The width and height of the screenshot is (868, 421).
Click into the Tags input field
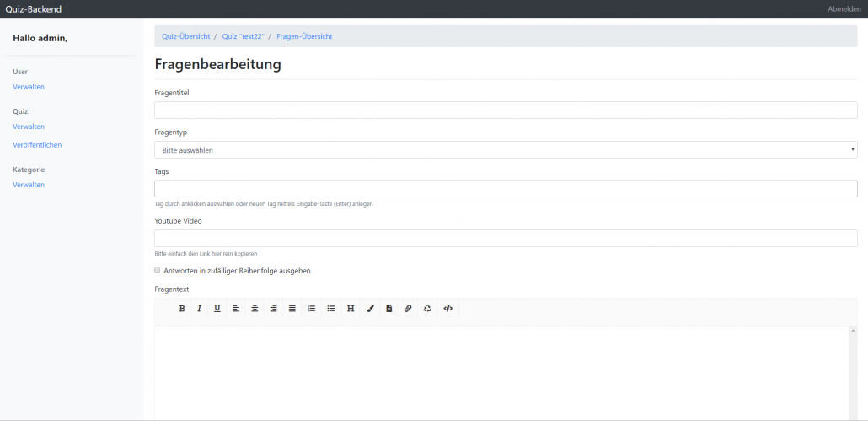click(x=506, y=189)
